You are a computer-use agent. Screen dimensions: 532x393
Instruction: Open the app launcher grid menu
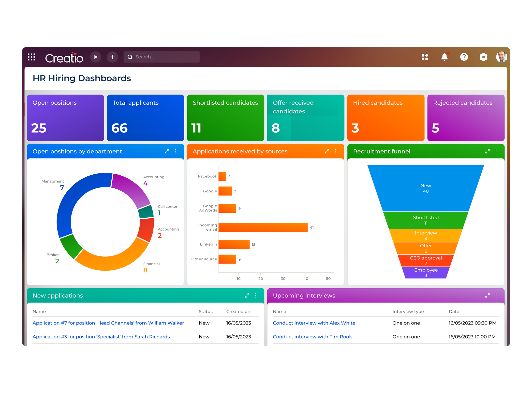coord(31,57)
